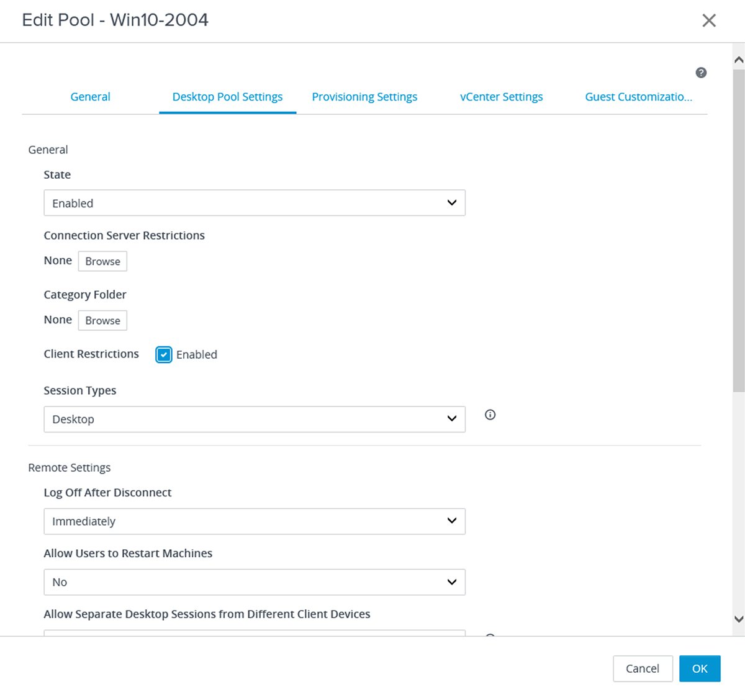
Task: Disable the Client Restrictions checkbox
Action: pyautogui.click(x=163, y=354)
